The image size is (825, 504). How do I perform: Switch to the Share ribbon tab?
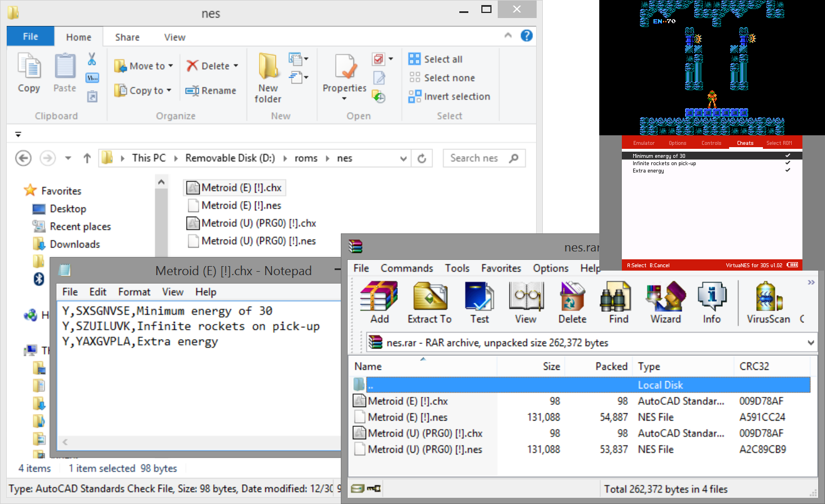(x=127, y=37)
